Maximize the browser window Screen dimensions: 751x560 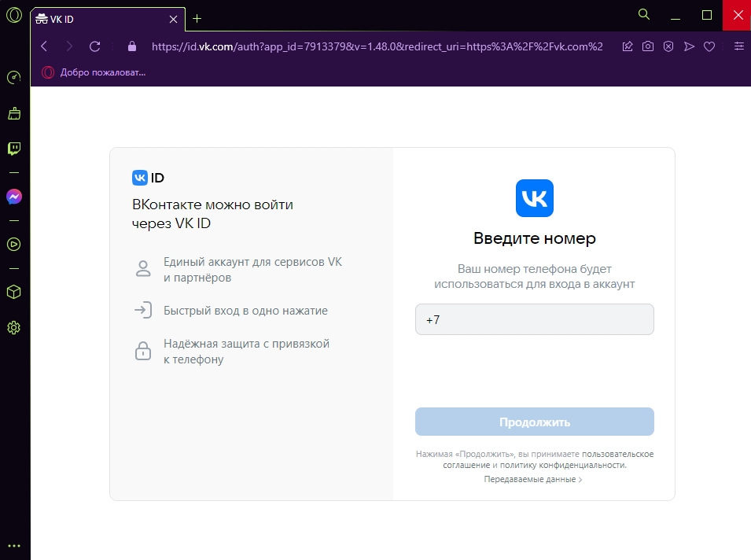tap(707, 15)
